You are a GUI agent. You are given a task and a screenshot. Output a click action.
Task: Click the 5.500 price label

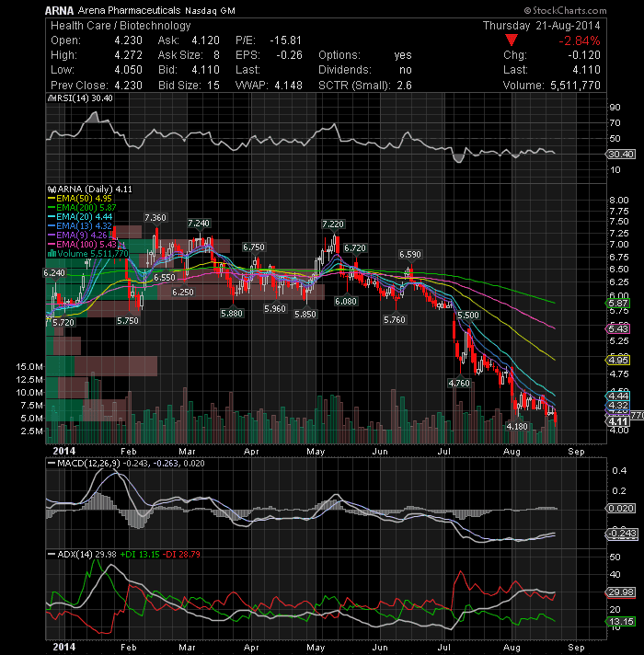468,315
